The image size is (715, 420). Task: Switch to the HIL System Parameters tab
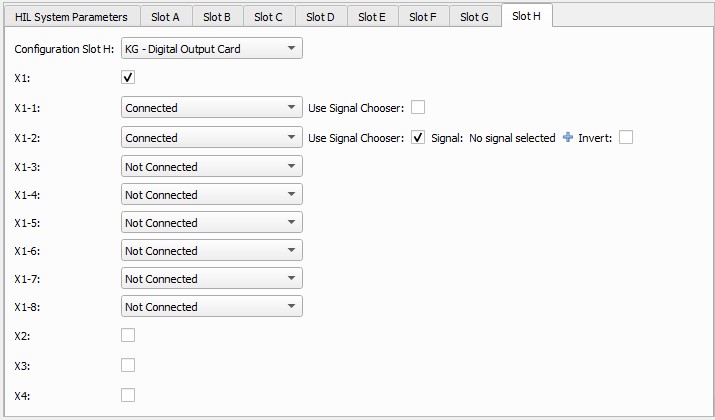[x=71, y=17]
